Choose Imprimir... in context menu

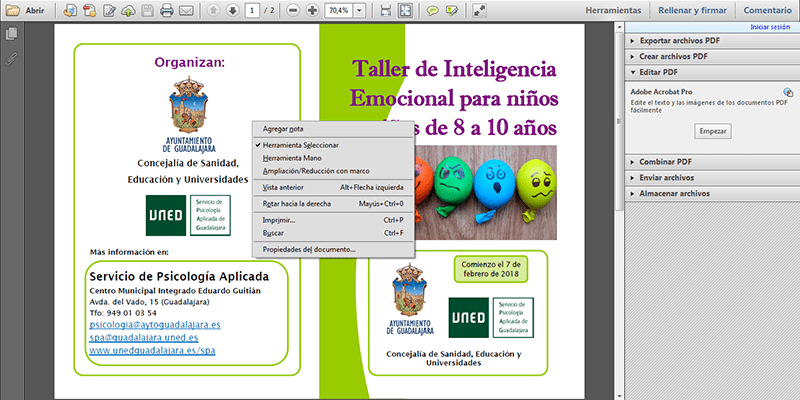coord(333,220)
